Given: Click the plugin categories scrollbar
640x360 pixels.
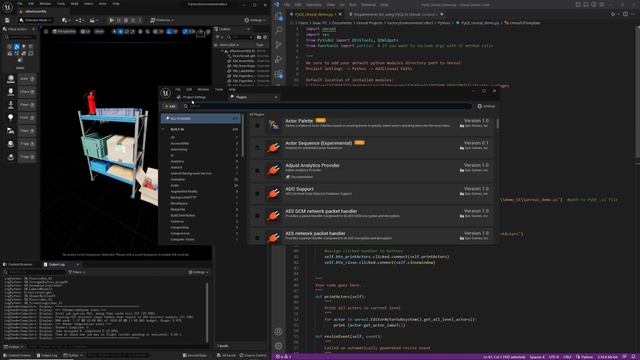Looking at the screenshot, I should [x=243, y=136].
